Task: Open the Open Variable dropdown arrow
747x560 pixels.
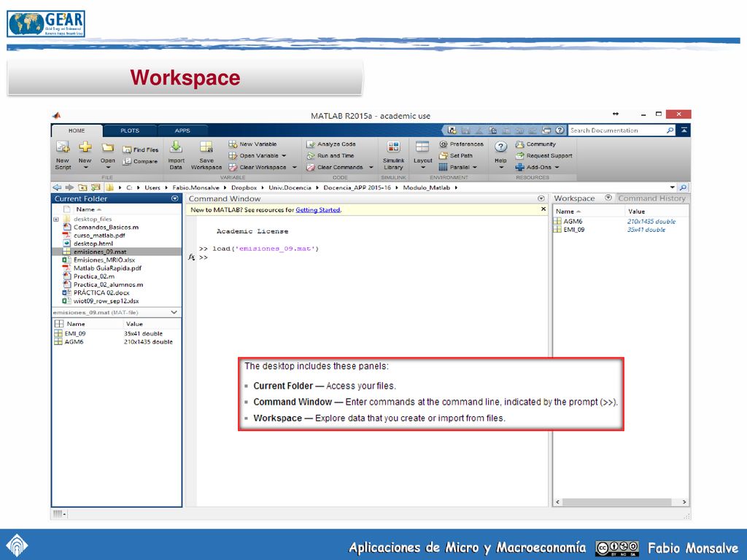Action: (x=284, y=156)
